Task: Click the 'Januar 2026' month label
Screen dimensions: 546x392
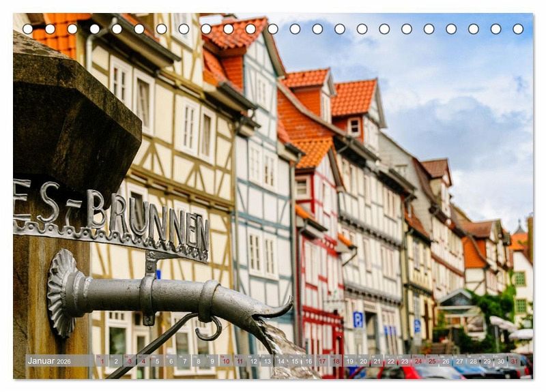Action: tap(49, 361)
